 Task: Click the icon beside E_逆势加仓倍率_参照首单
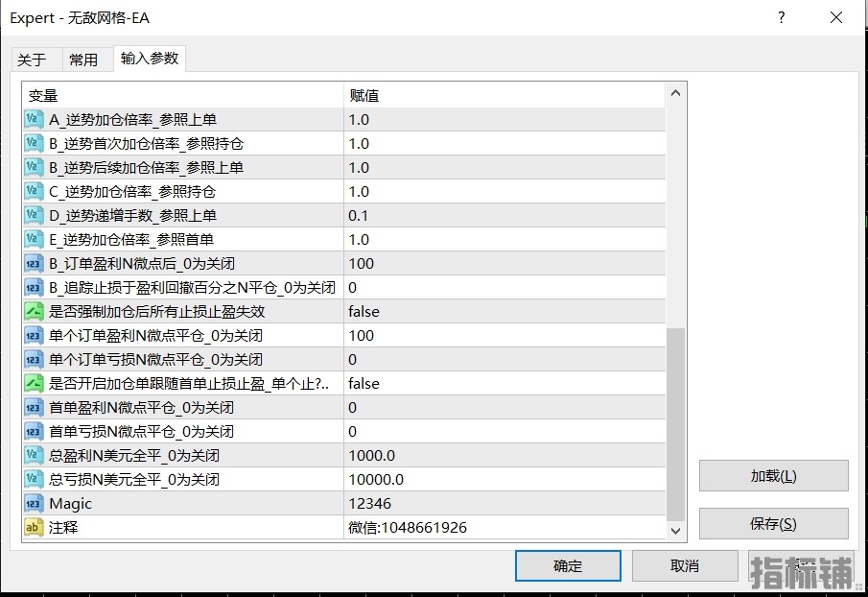click(34, 239)
